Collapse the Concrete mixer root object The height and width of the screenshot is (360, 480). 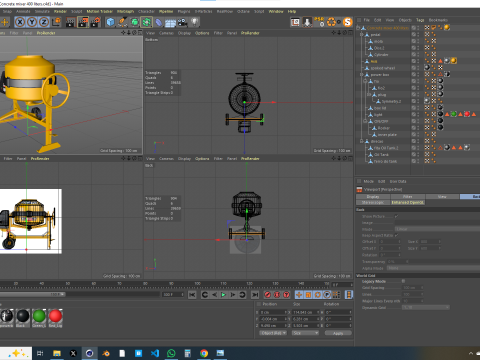tap(358, 28)
